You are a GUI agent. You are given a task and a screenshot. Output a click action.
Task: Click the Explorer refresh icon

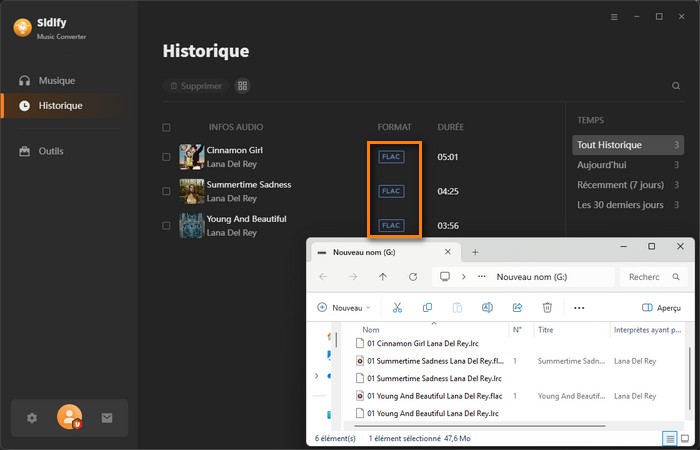click(x=413, y=276)
